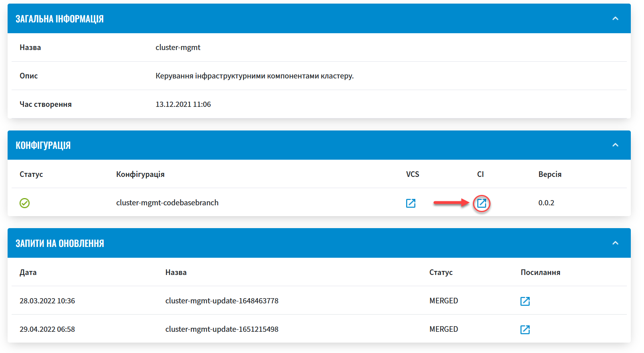This screenshot has height=353, width=644.
Task: Click the ЗАПИТИ НА ОНОВЛЕННЯ header title
Action: [x=60, y=243]
